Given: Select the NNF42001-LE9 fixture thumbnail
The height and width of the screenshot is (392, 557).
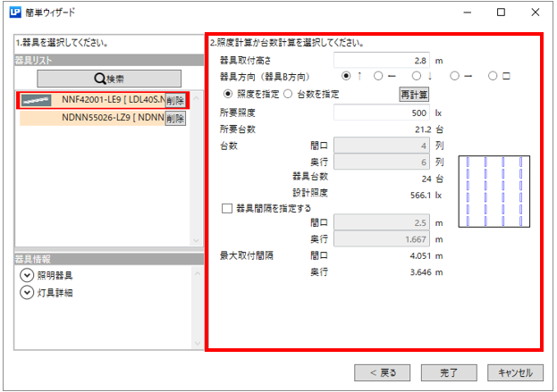Looking at the screenshot, I should (x=38, y=100).
